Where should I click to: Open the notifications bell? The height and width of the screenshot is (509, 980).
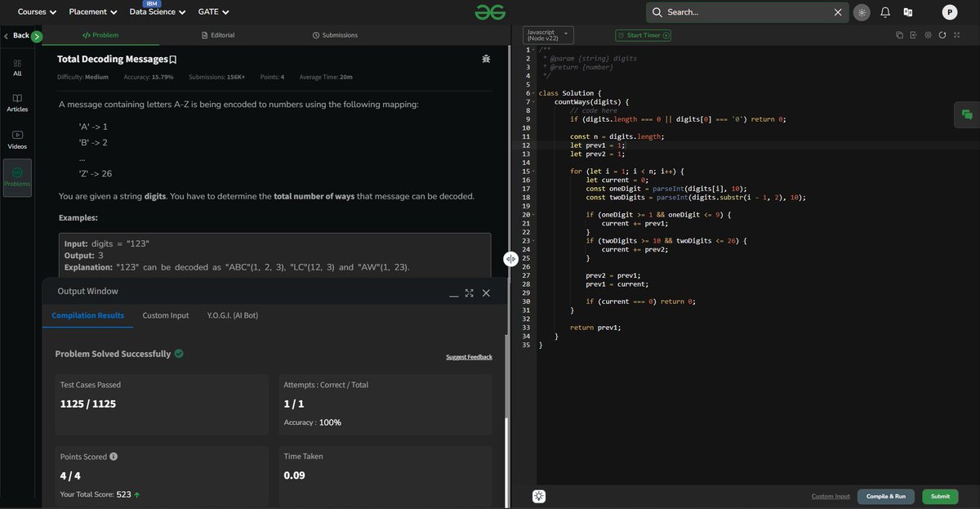(x=884, y=12)
